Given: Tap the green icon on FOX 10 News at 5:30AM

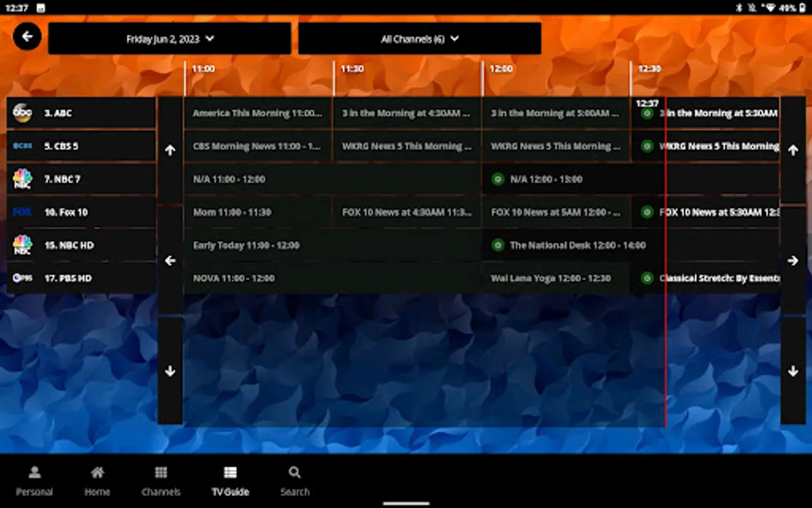Looking at the screenshot, I should point(647,212).
